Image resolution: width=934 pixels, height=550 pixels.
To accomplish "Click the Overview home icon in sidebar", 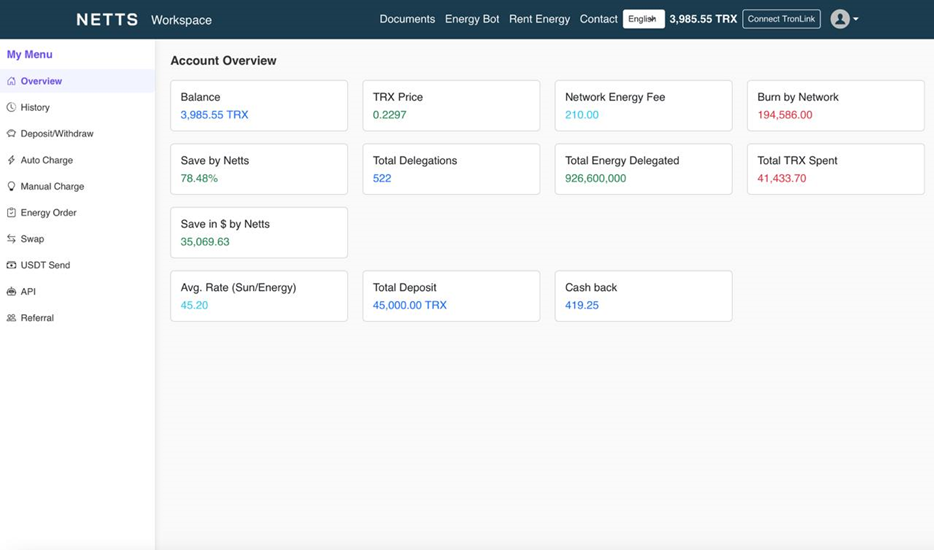I will pos(11,81).
